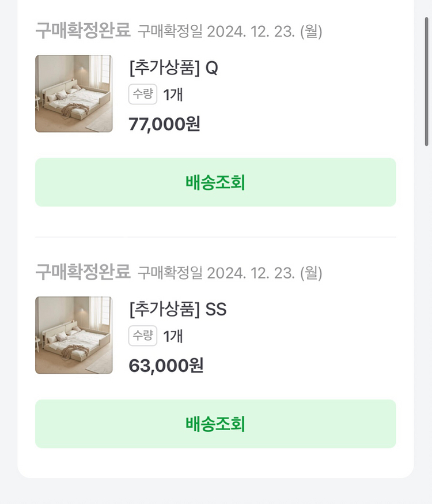Click the 1개 quantity of SS item

click(x=173, y=337)
